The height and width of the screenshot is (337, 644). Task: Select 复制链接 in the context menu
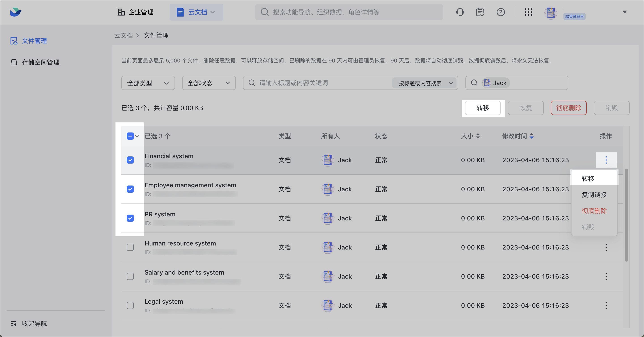click(594, 195)
